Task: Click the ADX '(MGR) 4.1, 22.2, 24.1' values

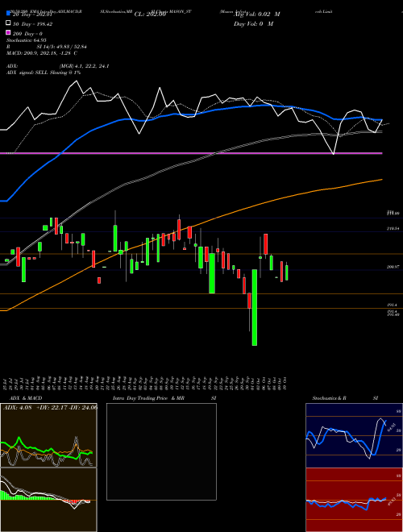Action: pos(84,66)
